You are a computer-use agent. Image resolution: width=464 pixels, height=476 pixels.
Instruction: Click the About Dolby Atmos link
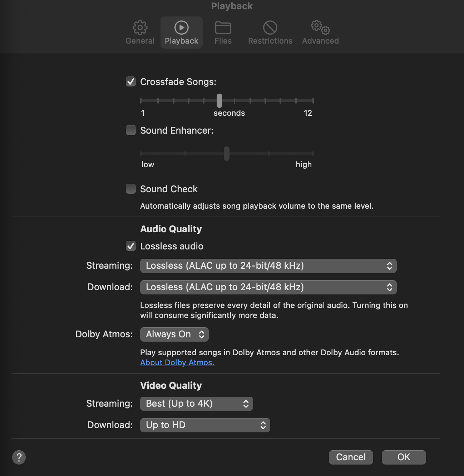pyautogui.click(x=177, y=362)
